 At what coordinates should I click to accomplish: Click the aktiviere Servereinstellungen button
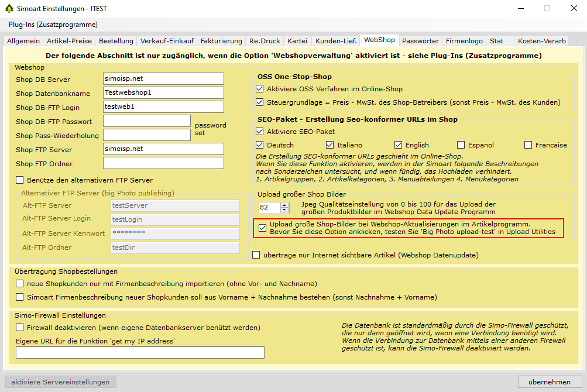60,382
